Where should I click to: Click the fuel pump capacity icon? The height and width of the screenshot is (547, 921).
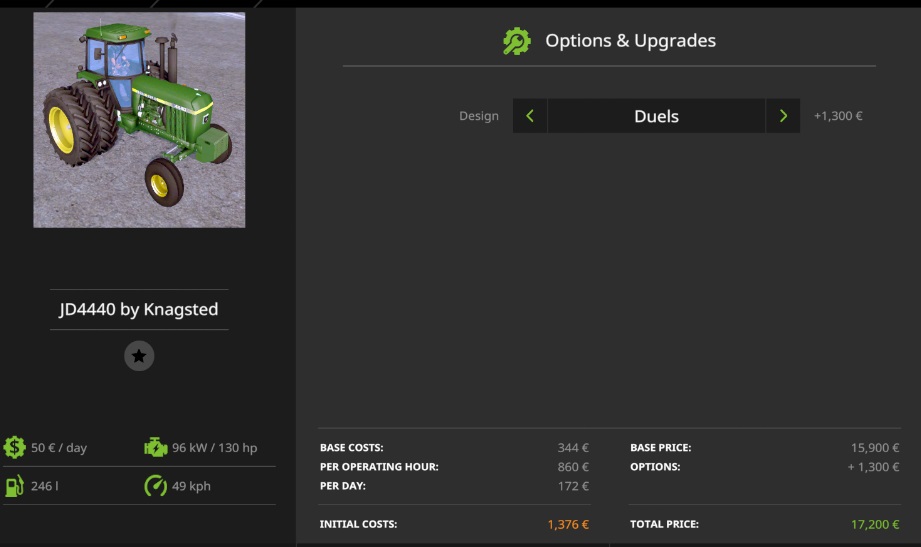click(15, 486)
